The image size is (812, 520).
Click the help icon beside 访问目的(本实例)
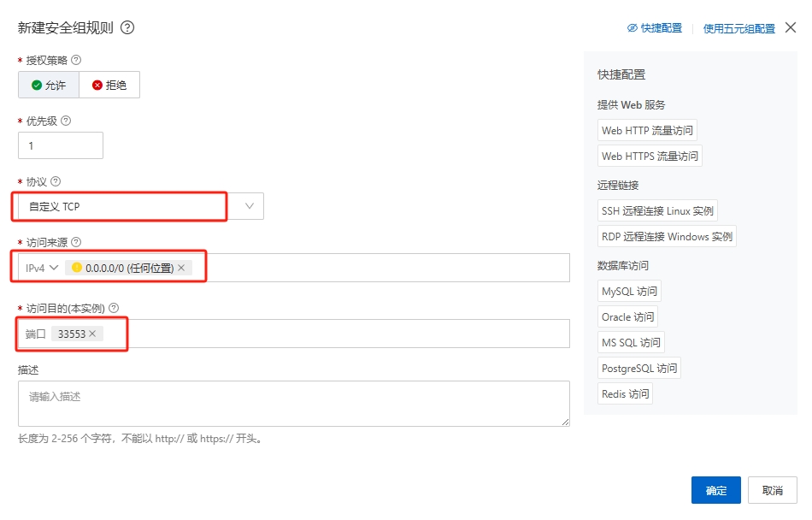coord(114,308)
